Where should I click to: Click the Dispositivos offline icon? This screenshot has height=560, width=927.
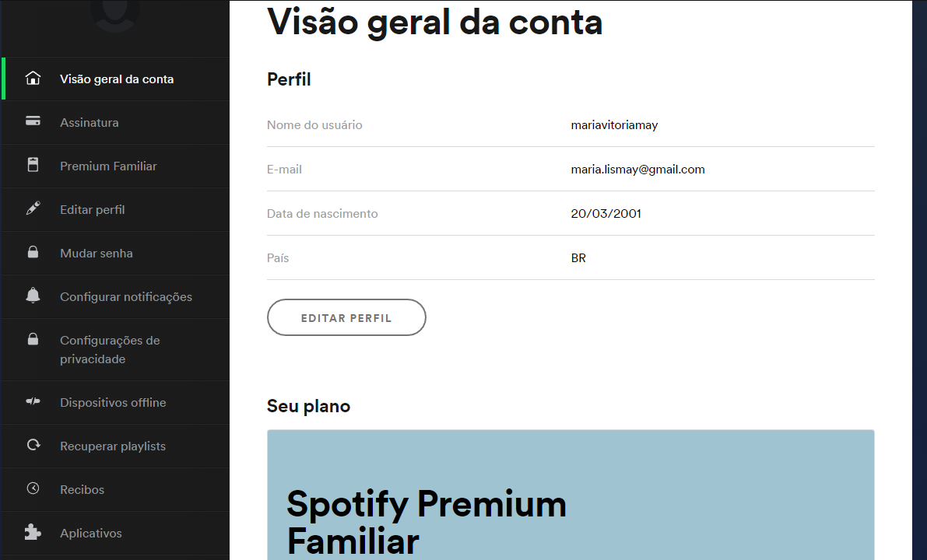click(33, 401)
